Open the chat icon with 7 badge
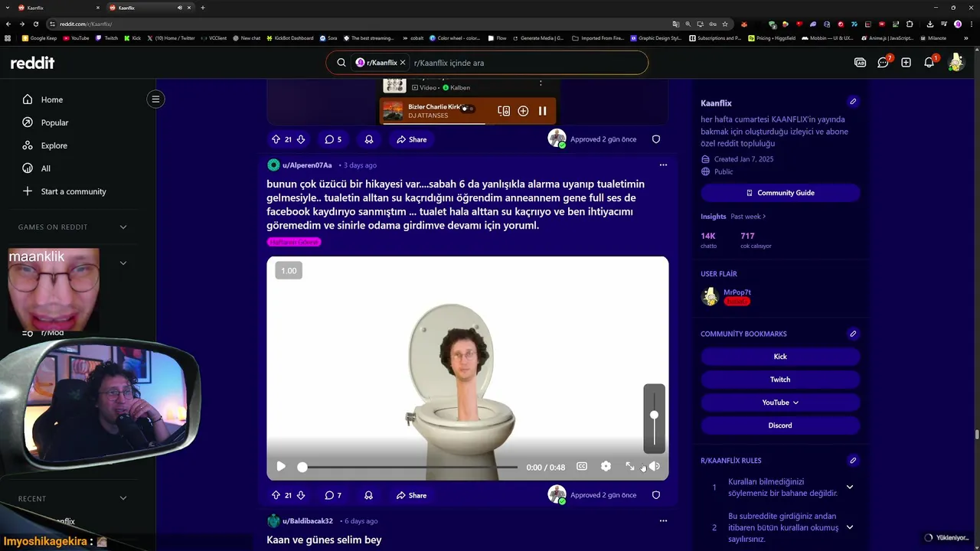The width and height of the screenshot is (980, 551). [x=884, y=63]
